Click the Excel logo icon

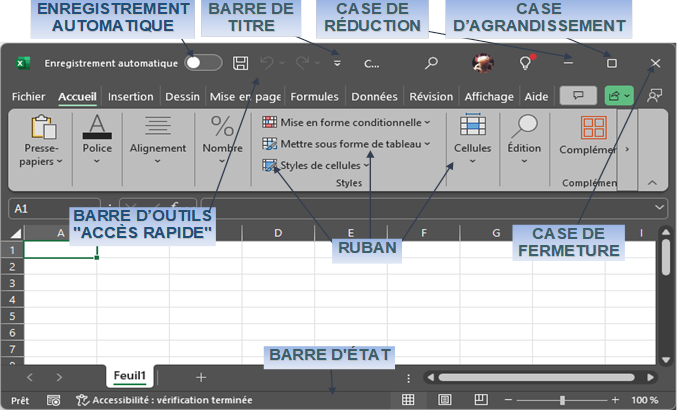click(x=22, y=63)
